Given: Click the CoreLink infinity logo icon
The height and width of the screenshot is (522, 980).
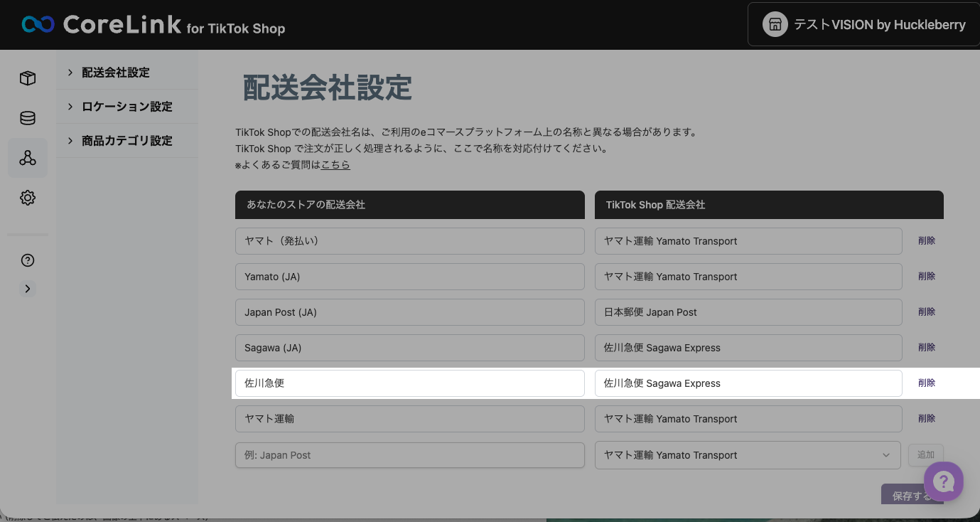Looking at the screenshot, I should click(x=38, y=25).
